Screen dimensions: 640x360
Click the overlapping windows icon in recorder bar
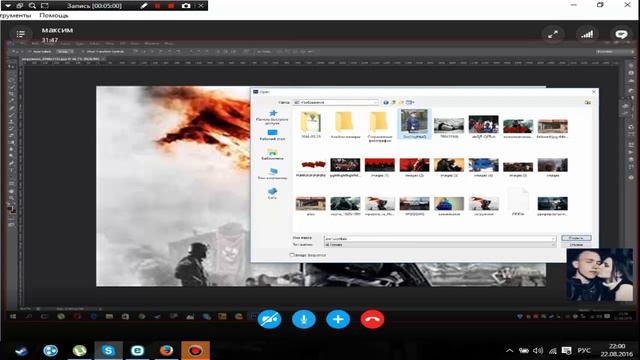point(20,6)
